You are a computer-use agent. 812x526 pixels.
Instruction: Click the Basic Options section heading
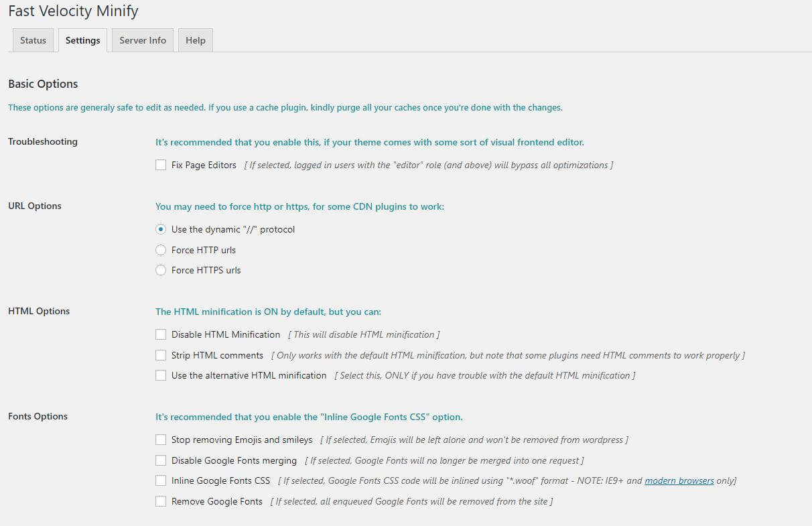(43, 84)
